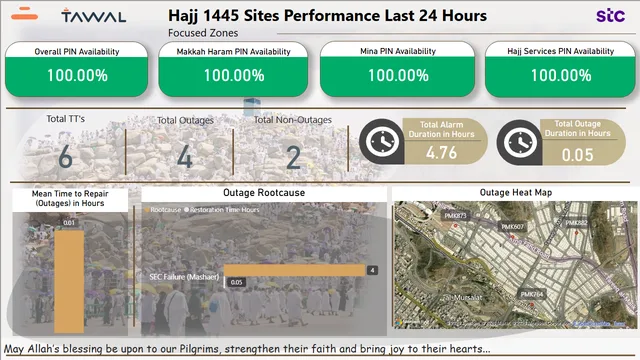640x360 pixels.
Task: Click the TAWAL logo
Action: pos(93,16)
